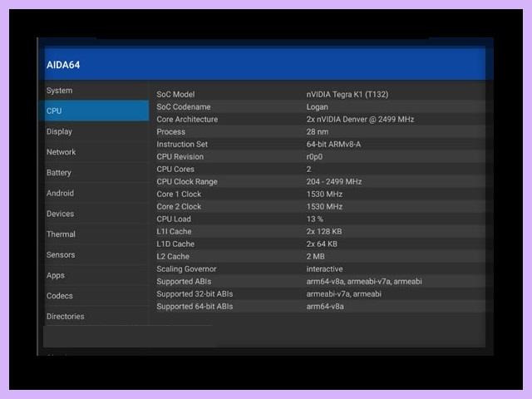This screenshot has width=532, height=399.
Task: Select the Process row label
Action: coord(171,132)
